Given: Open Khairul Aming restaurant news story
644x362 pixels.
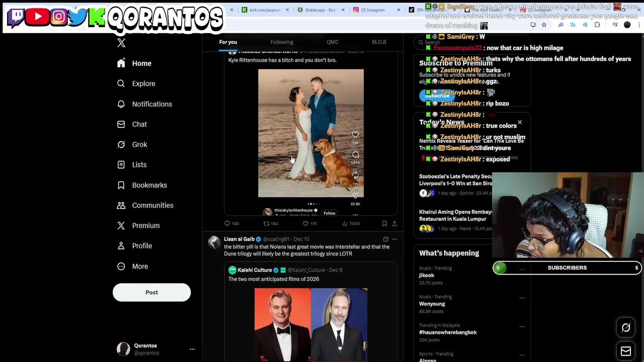Looking at the screenshot, I should pyautogui.click(x=456, y=216).
